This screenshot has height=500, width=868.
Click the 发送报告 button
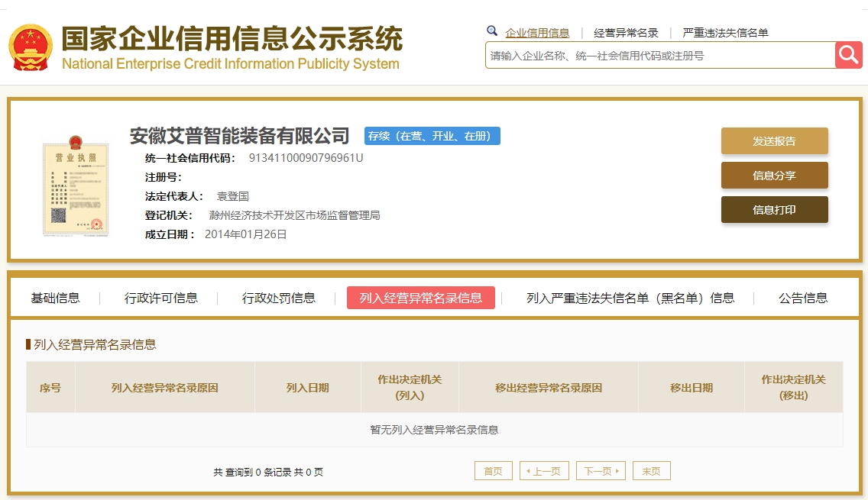tap(775, 141)
